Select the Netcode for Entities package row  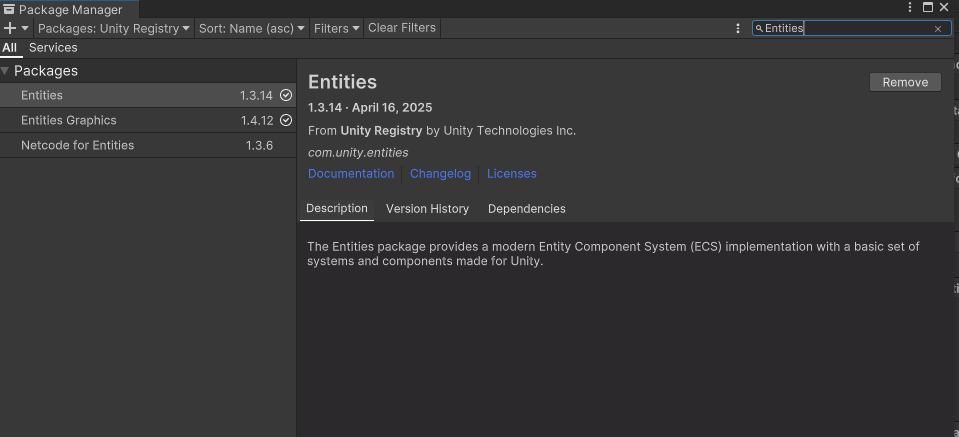pos(148,145)
